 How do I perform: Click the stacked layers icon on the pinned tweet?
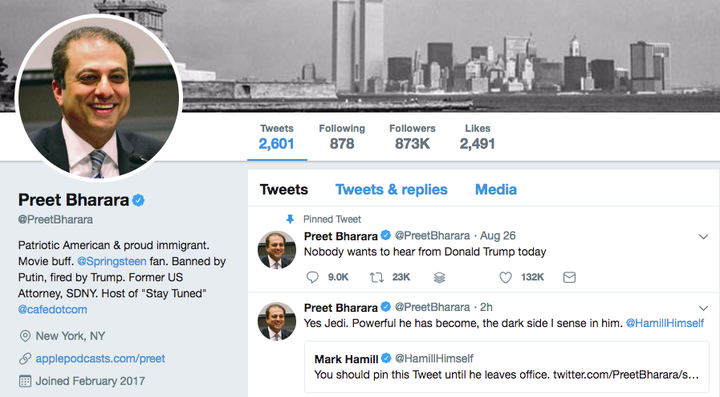pos(439,277)
